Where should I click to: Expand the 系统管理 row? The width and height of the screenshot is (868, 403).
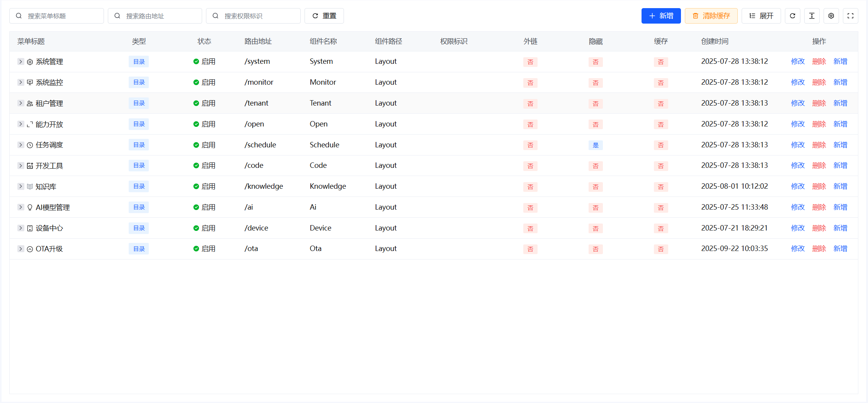pos(21,61)
